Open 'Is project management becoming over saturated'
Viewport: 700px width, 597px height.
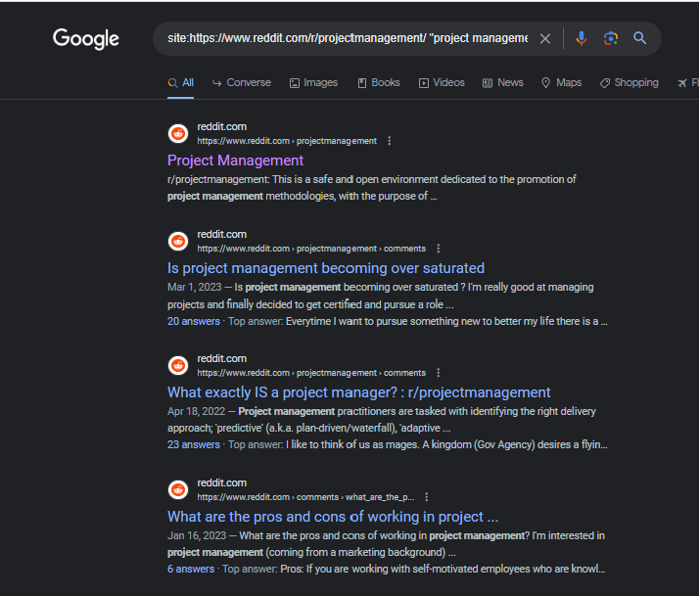(x=326, y=268)
